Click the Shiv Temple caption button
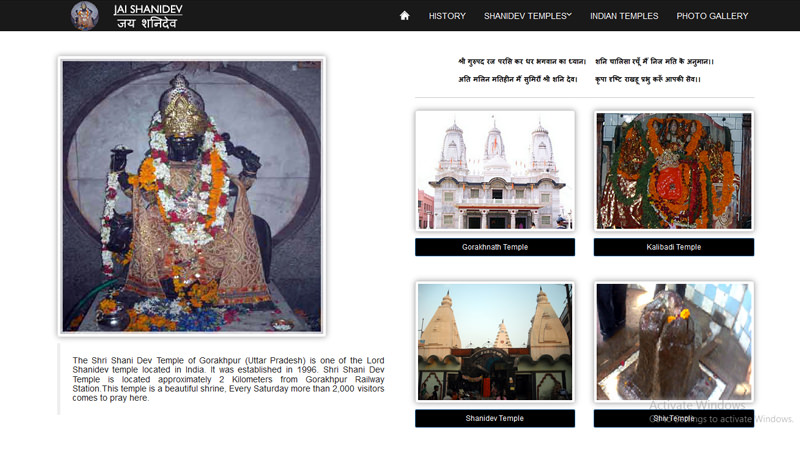 [673, 418]
